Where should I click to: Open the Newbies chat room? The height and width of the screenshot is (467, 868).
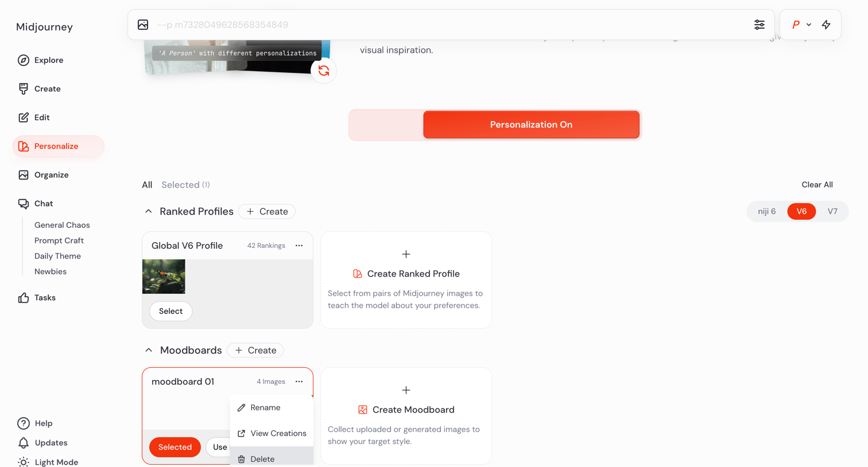coord(51,272)
